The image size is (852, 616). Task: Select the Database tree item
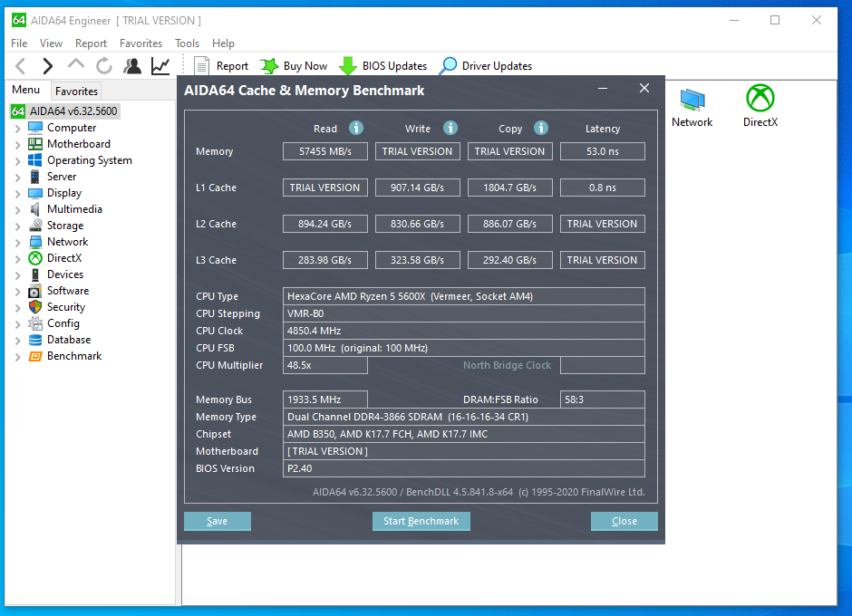69,340
